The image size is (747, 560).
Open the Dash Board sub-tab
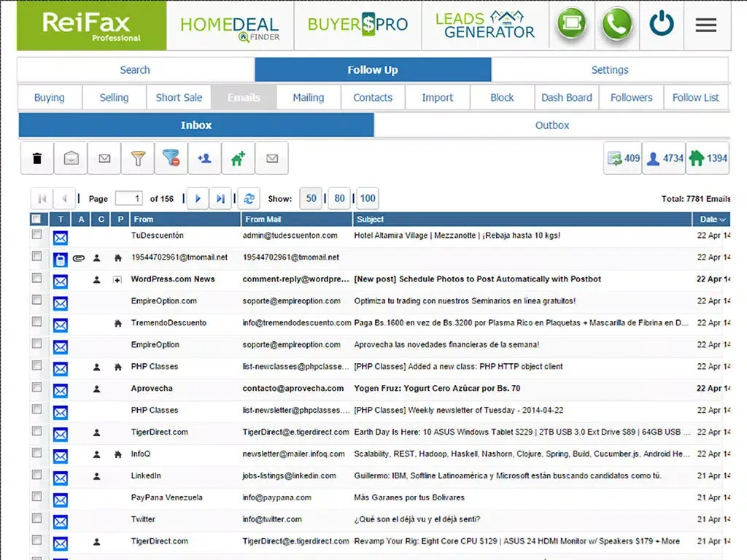coord(566,98)
